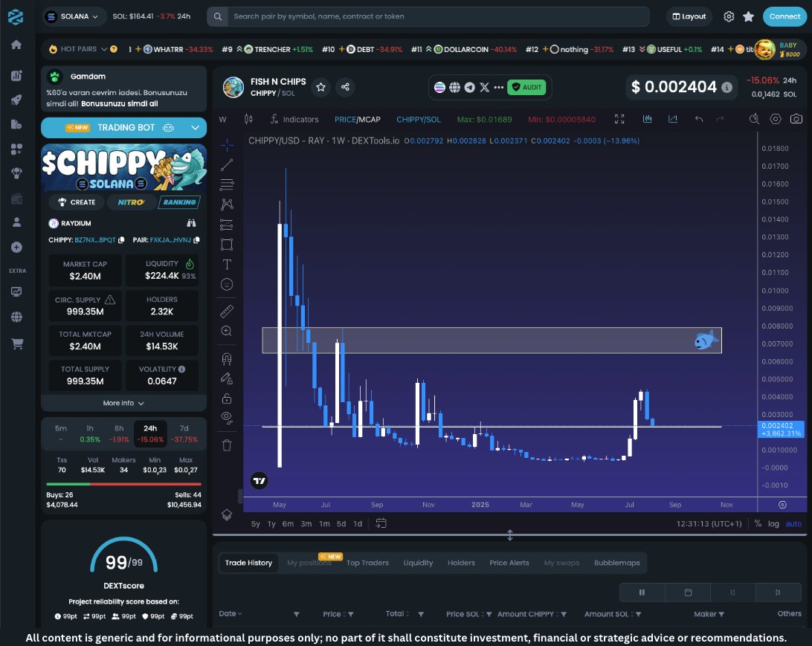Select the 7d stats period
The width and height of the screenshot is (812, 646).
coord(184,434)
